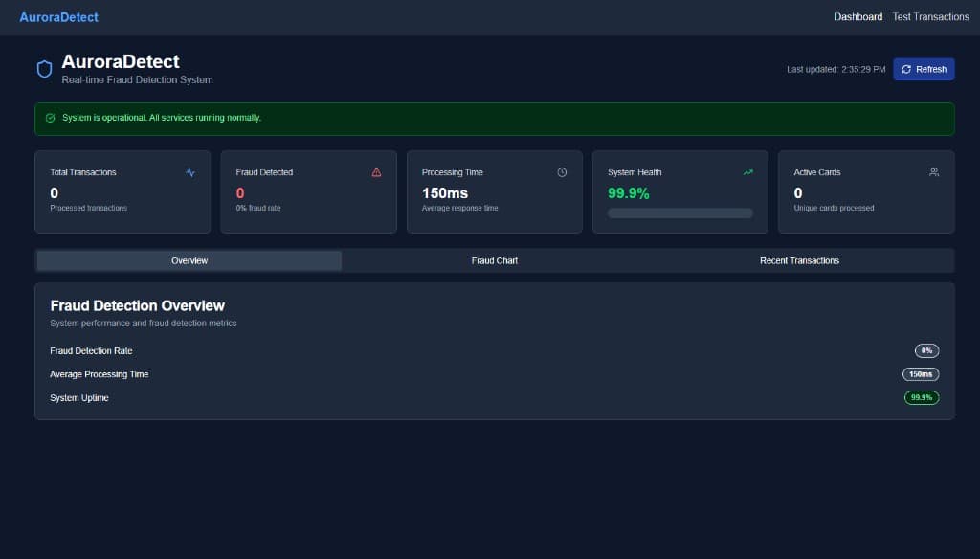This screenshot has height=559, width=980.
Task: Click the 99.9% System Uptime badge
Action: (x=922, y=397)
